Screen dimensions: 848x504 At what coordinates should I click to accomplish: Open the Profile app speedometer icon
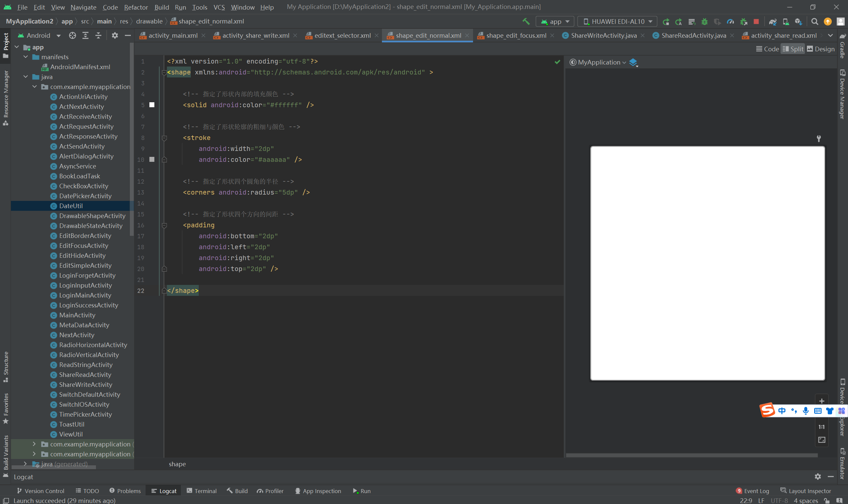click(x=730, y=22)
